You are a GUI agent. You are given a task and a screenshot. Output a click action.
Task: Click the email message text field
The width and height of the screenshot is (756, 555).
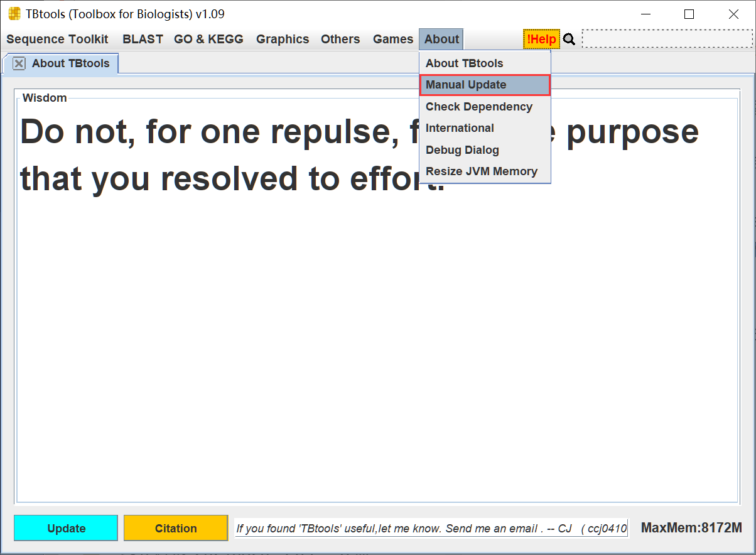[431, 528]
